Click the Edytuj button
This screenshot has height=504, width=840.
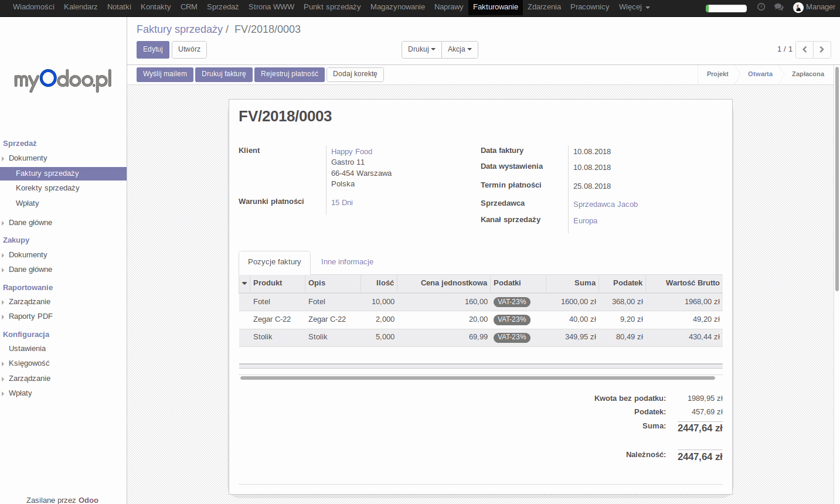153,50
